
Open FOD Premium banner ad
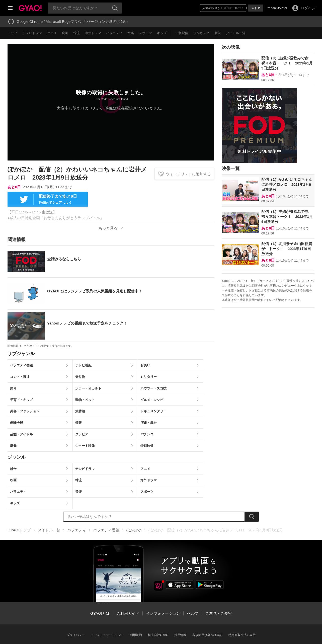259,125
